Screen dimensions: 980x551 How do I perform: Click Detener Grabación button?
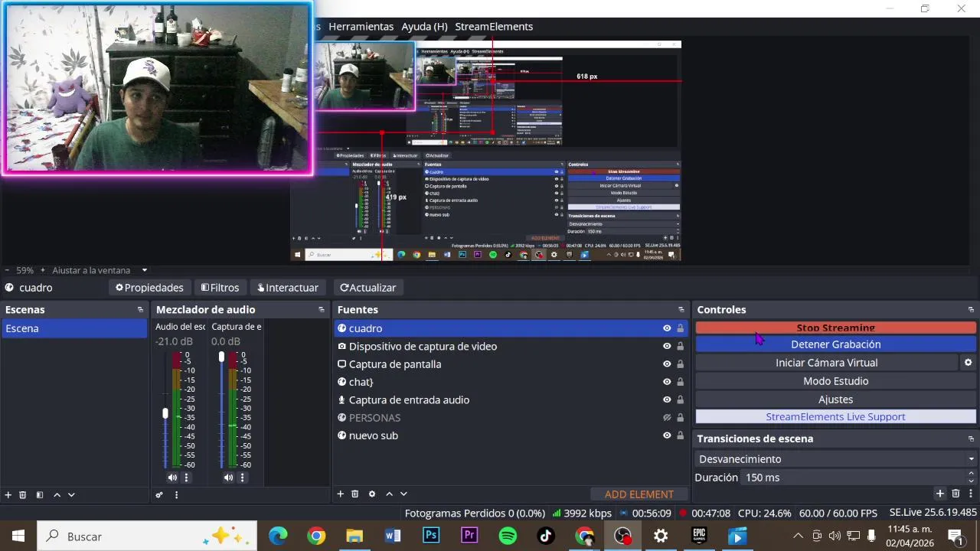836,344
